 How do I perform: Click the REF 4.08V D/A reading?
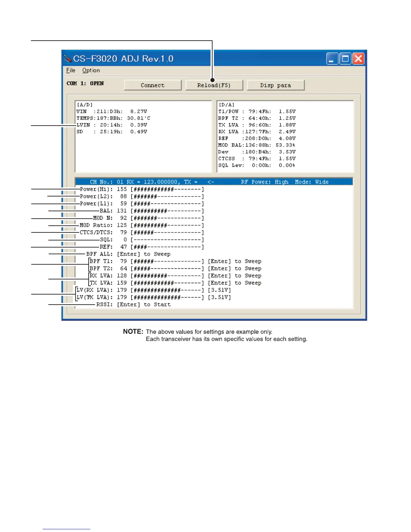[257, 138]
